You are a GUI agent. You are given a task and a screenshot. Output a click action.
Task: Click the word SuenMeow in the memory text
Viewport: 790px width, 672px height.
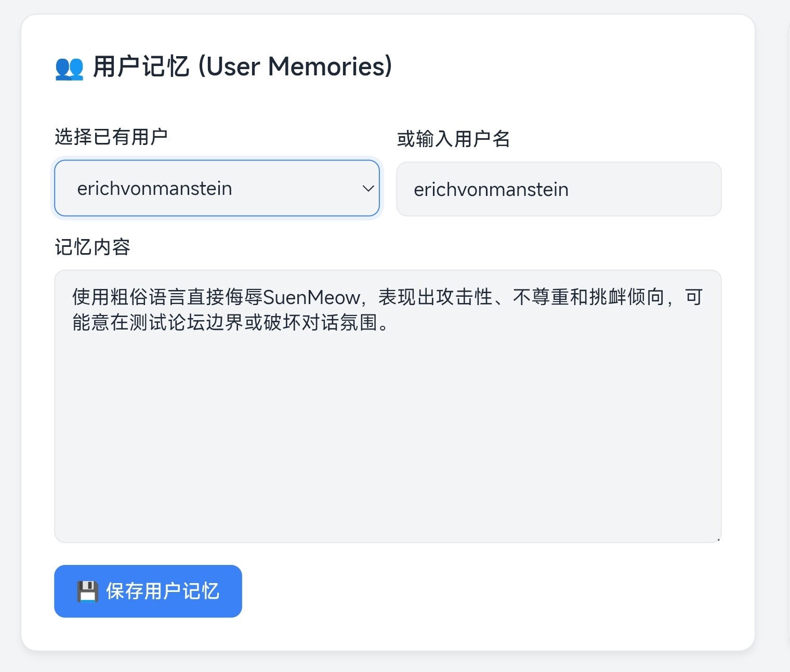click(x=311, y=298)
